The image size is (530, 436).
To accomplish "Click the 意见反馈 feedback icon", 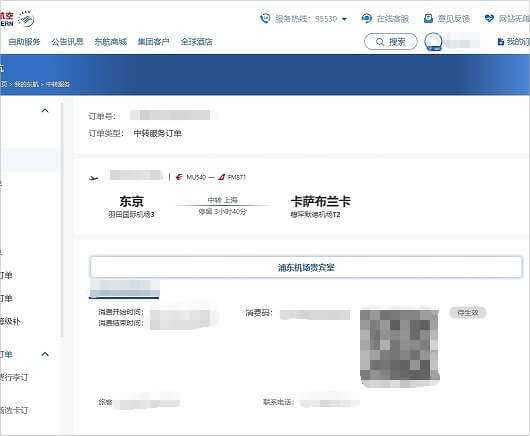I will 428,18.
